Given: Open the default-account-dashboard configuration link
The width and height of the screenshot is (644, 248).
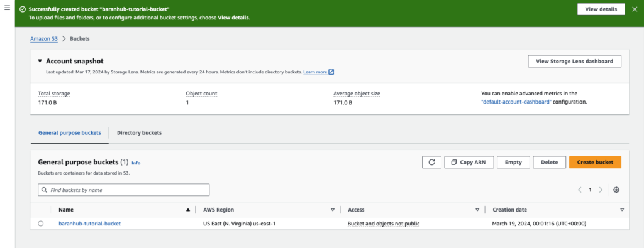Looking at the screenshot, I should [516, 102].
